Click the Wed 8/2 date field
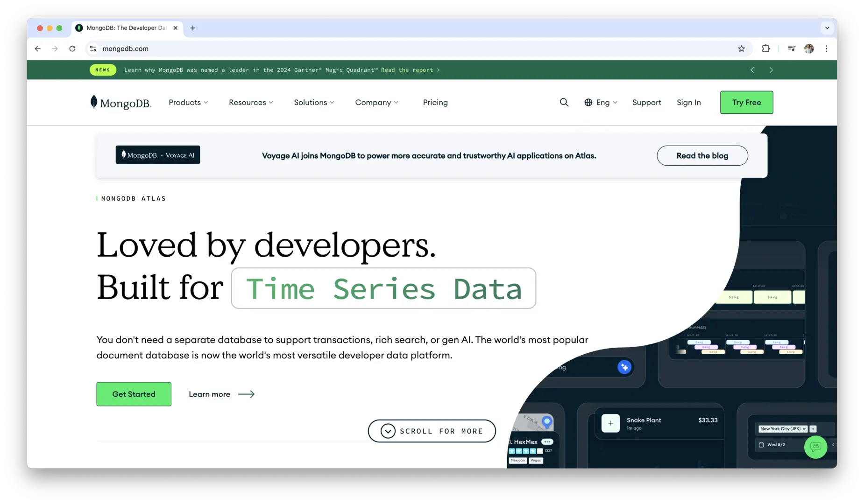The image size is (864, 504). pyautogui.click(x=776, y=445)
